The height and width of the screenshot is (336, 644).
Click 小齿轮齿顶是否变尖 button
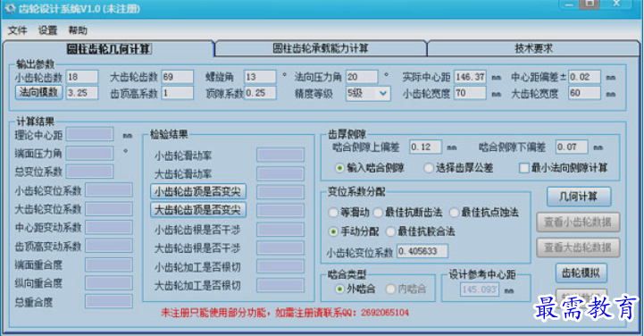[198, 191]
